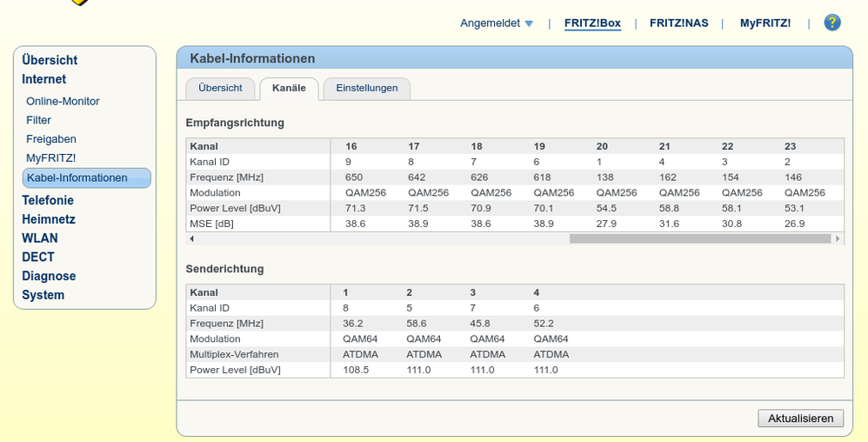
Task: Open the FRITZ!NAS link
Action: pyautogui.click(x=678, y=23)
